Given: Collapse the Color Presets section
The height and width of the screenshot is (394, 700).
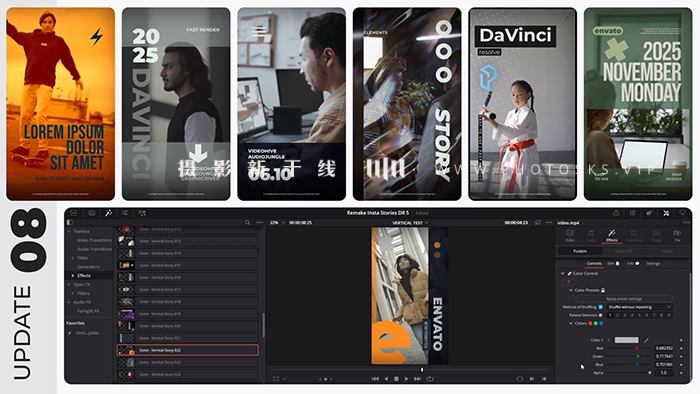Looking at the screenshot, I should coord(571,290).
